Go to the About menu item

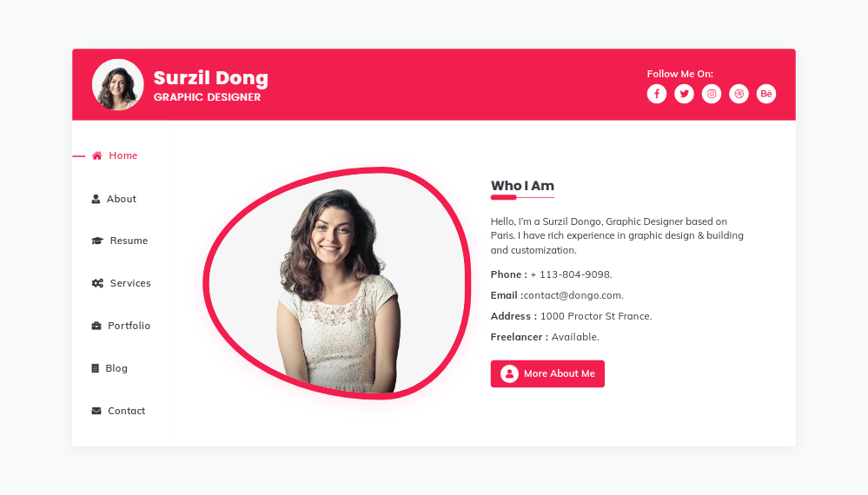tap(121, 199)
